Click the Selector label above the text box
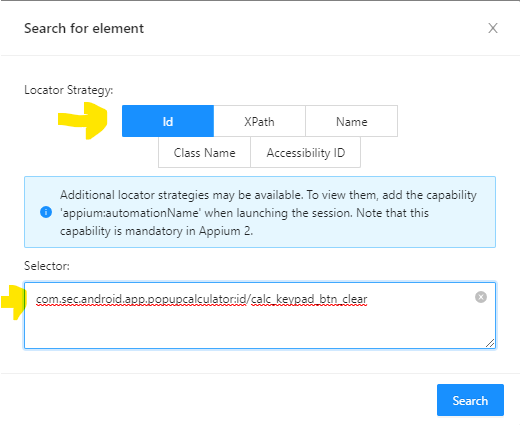The height and width of the screenshot is (425, 520). (47, 266)
